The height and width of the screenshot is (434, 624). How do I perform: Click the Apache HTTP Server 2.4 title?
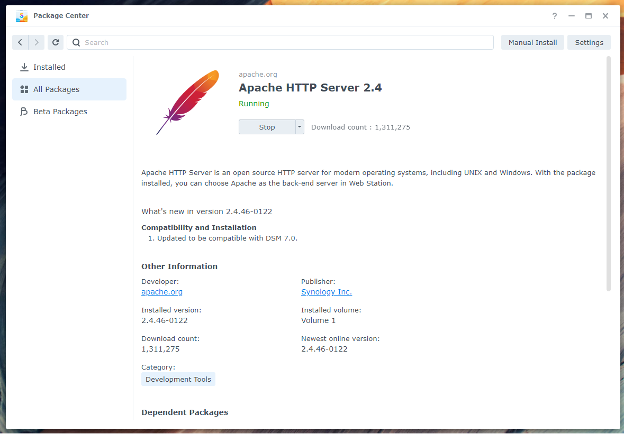tap(310, 88)
